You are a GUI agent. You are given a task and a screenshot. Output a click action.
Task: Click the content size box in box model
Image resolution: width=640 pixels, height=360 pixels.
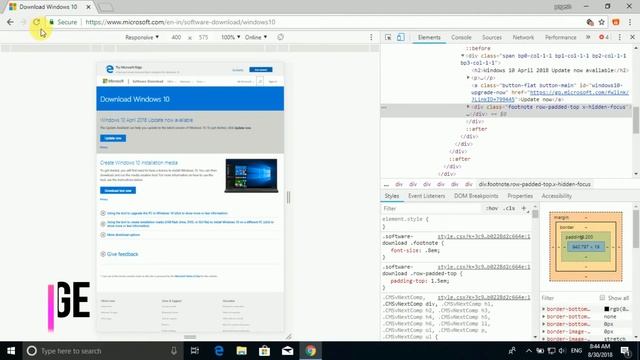tap(586, 247)
